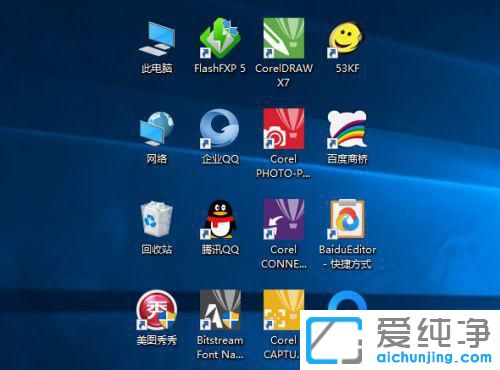Viewport: 500px width, 370px height.
Task: Select the CorelDRAW X7 shortcut icon
Action: pos(284,38)
